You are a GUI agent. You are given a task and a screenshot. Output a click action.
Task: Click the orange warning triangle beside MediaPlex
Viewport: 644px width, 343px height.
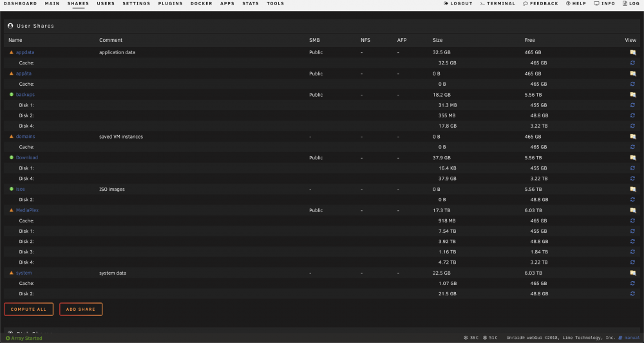[12, 210]
